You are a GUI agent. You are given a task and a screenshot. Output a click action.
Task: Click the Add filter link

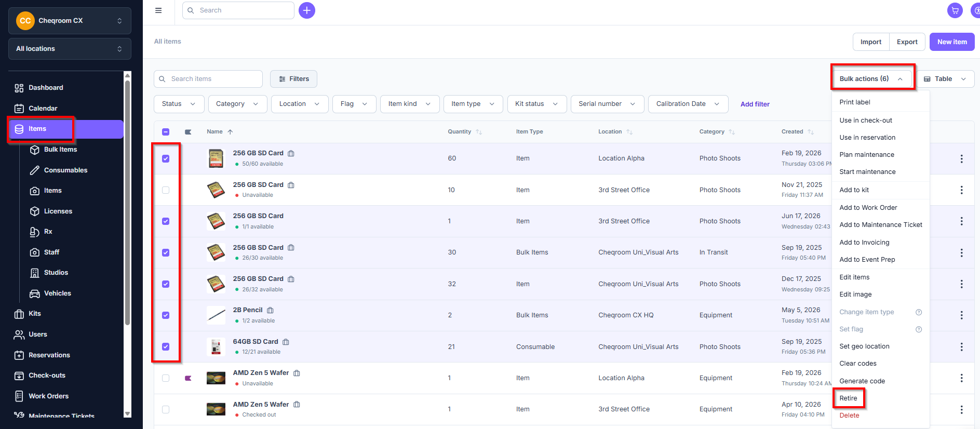click(x=755, y=104)
